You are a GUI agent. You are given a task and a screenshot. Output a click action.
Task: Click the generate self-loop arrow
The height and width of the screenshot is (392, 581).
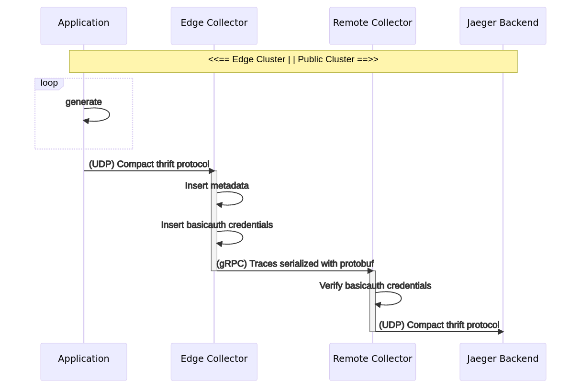[x=109, y=115]
